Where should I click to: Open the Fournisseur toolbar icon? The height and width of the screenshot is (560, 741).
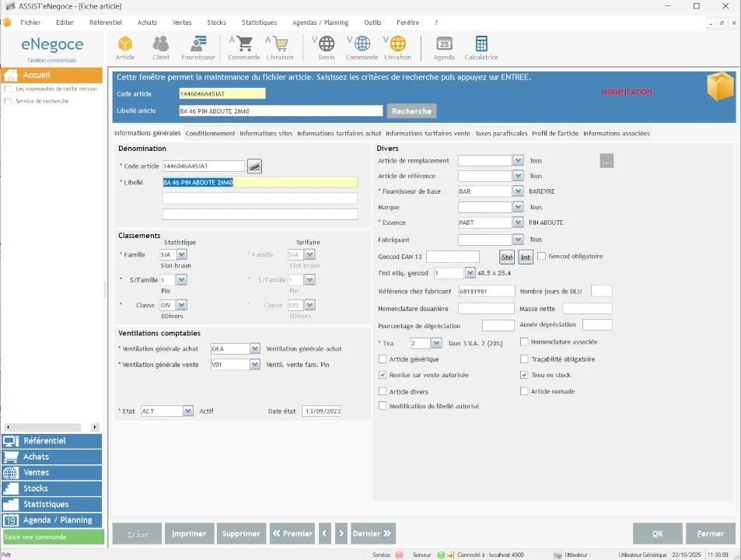coord(198,47)
